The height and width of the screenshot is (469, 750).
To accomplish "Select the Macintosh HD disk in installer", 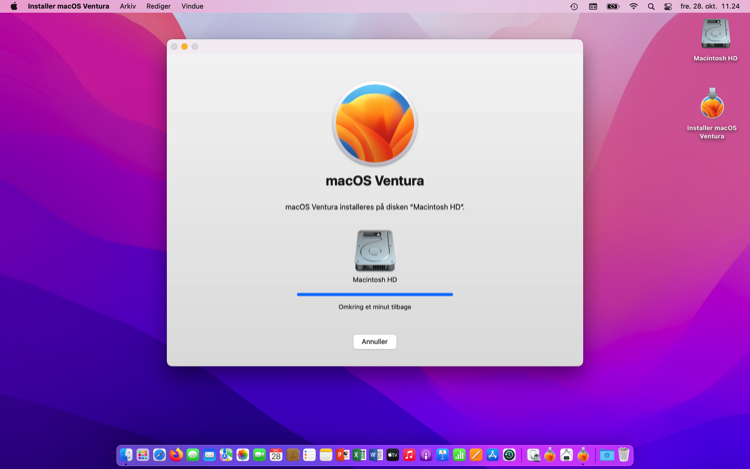I will click(374, 251).
